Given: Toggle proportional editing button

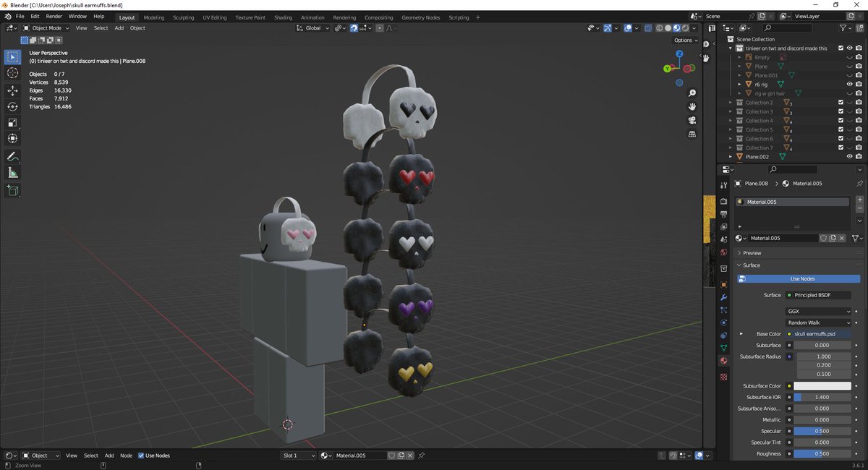Looking at the screenshot, I should tap(380, 28).
